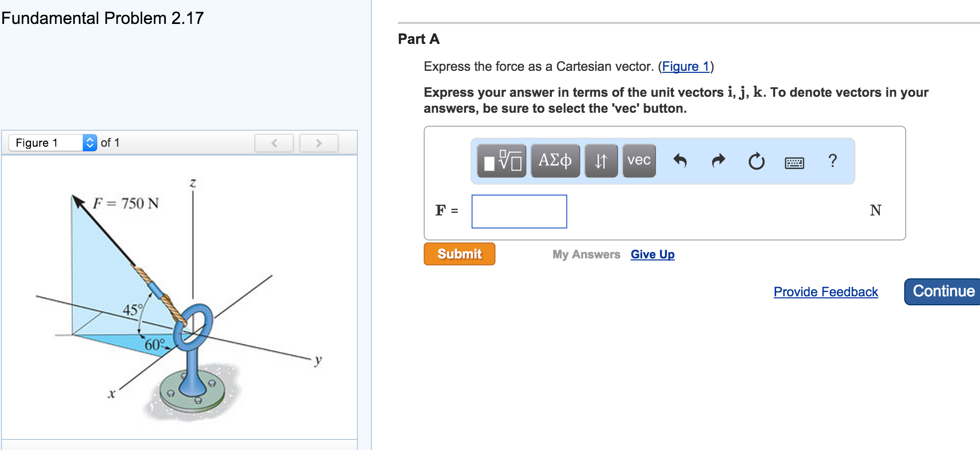Click the next figure arrow

coord(319,143)
